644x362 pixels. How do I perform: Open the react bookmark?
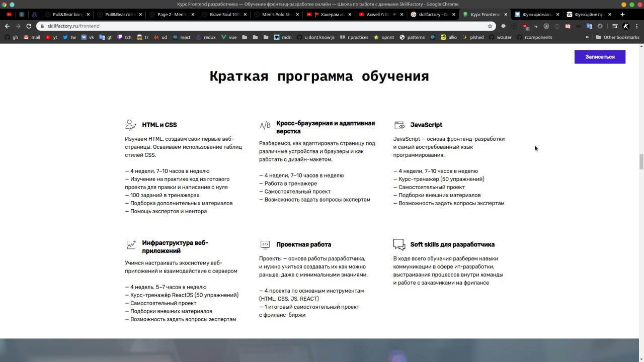click(182, 37)
